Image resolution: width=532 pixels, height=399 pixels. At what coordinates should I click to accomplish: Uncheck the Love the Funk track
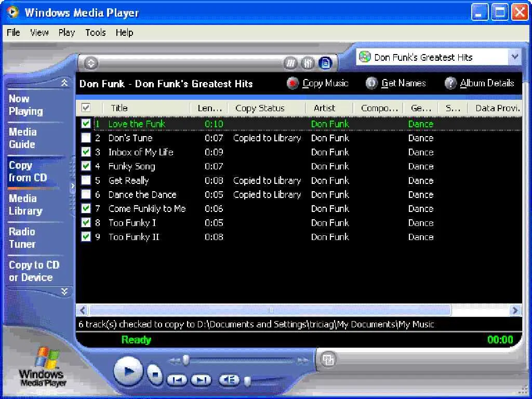[86, 124]
